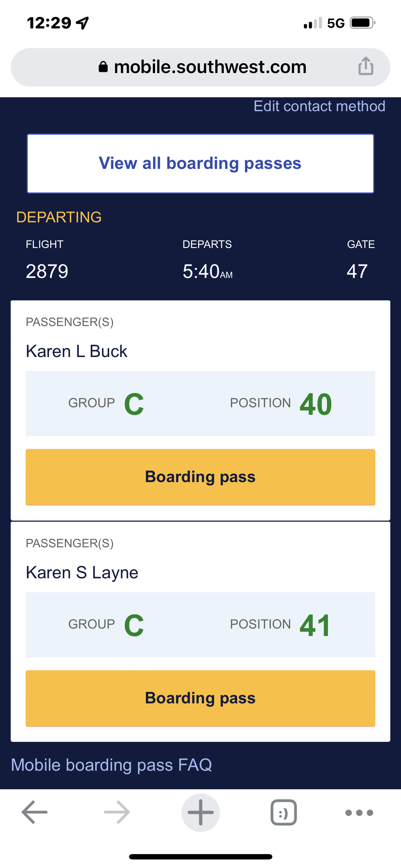Viewport: 401px width, 868px height.
Task: Open the Mobile boarding pass FAQ link
Action: (x=112, y=765)
